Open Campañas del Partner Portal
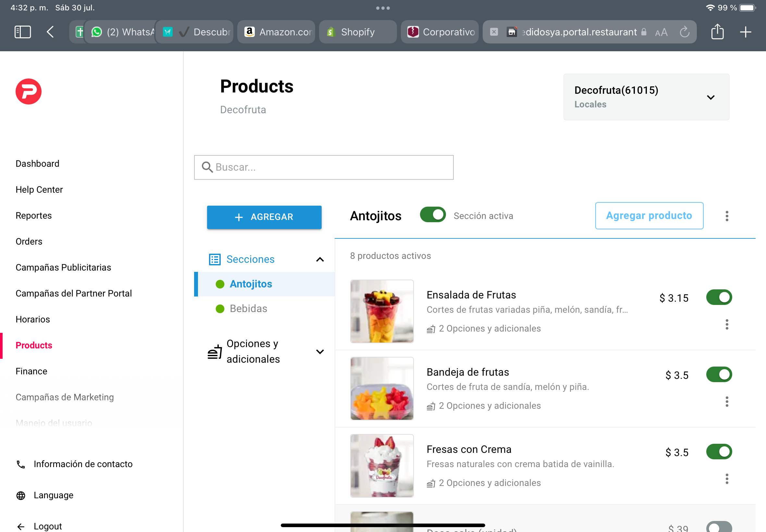 (74, 293)
